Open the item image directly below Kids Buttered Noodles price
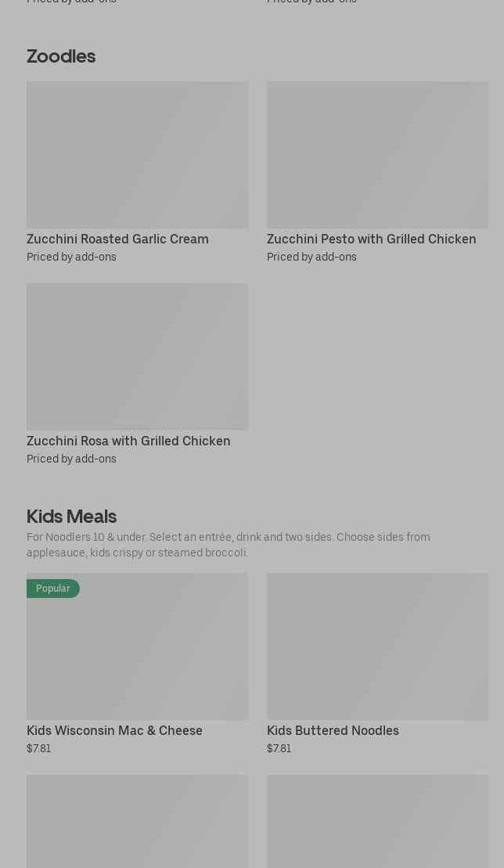 (x=377, y=821)
